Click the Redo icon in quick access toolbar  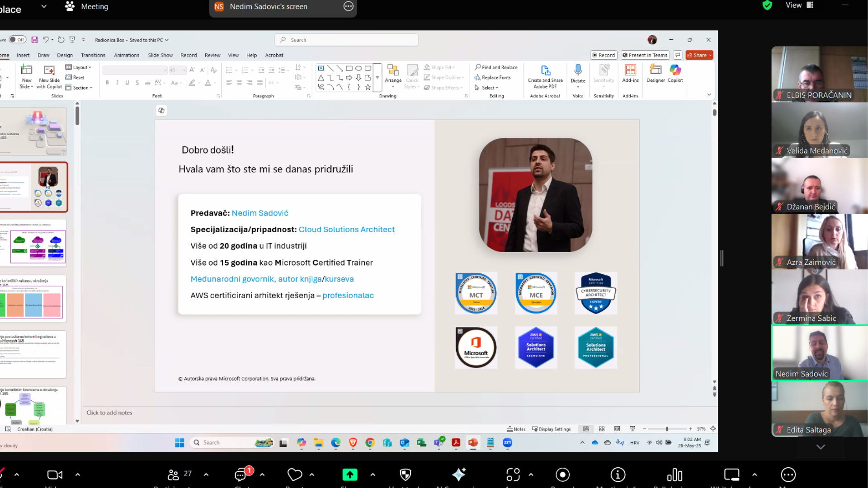(x=61, y=40)
